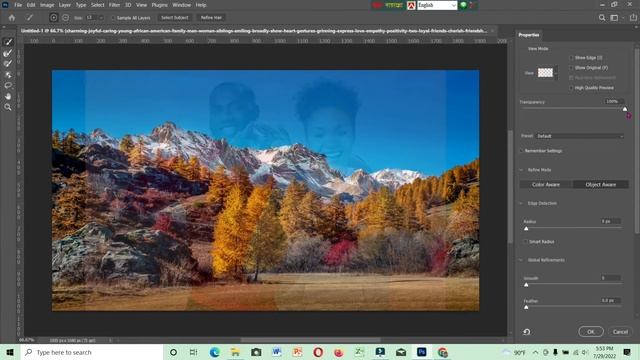Collapse the Global Refinements section

click(521, 260)
